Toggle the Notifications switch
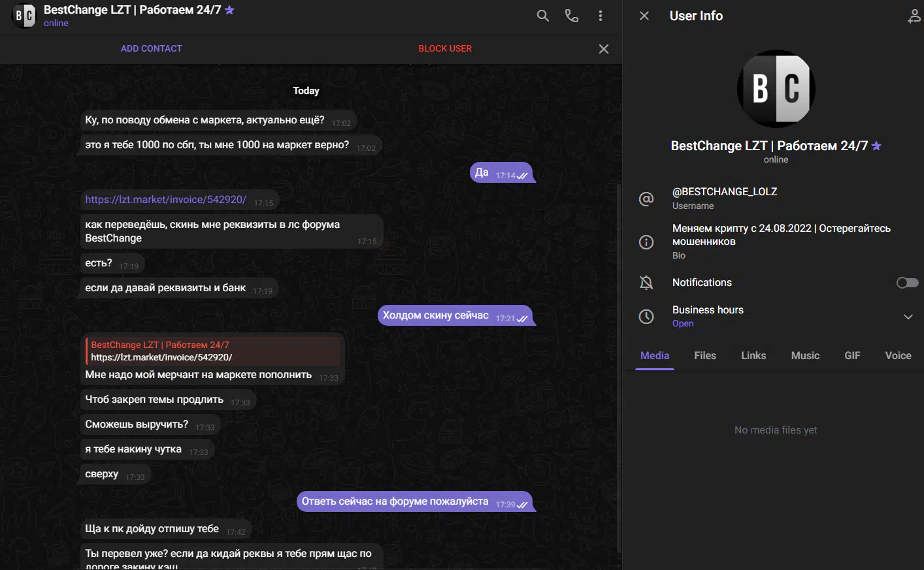 [907, 283]
